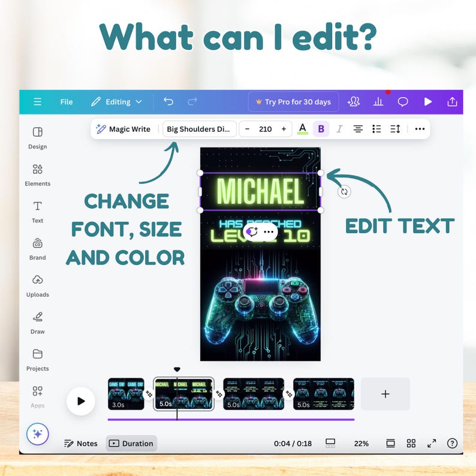Open the File menu
Viewport: 476px width, 476px height.
(66, 102)
